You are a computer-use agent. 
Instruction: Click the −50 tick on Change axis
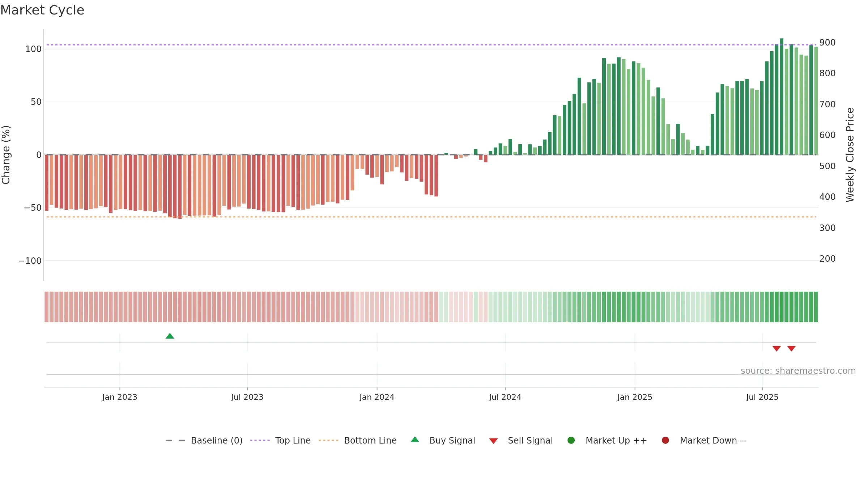point(33,208)
